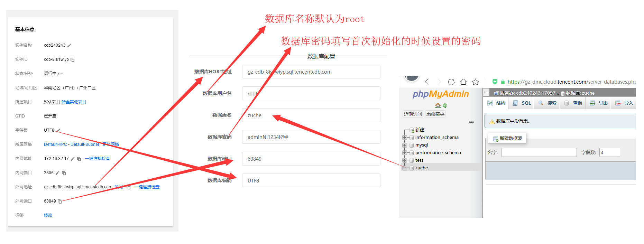Click the phpMyAdmin home house icon
Image resolution: width=644 pixels, height=244 pixels.
point(438,105)
